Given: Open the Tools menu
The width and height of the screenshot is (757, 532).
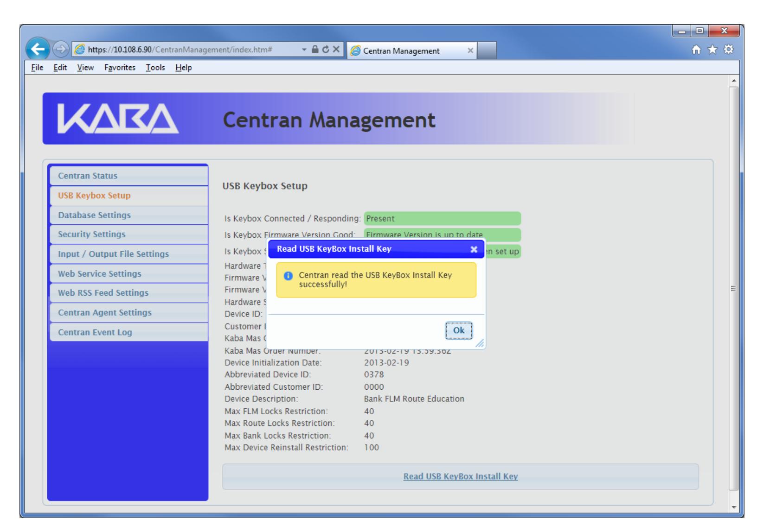Looking at the screenshot, I should point(155,68).
